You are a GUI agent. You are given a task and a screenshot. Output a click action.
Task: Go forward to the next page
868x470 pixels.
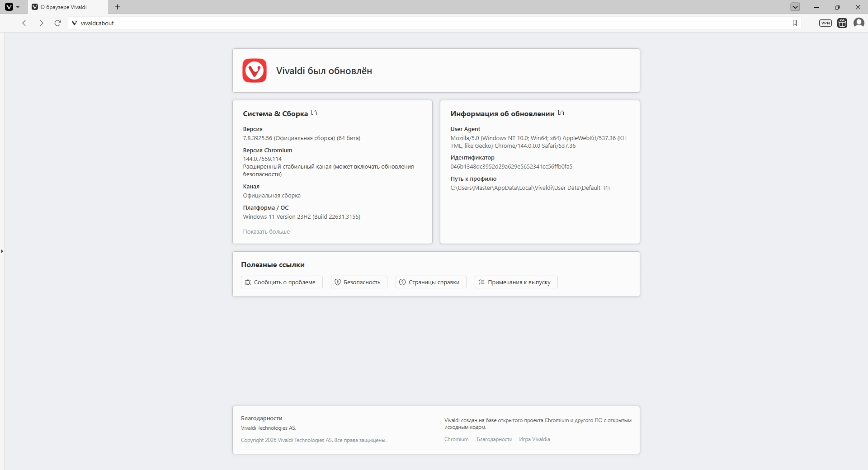click(x=41, y=23)
